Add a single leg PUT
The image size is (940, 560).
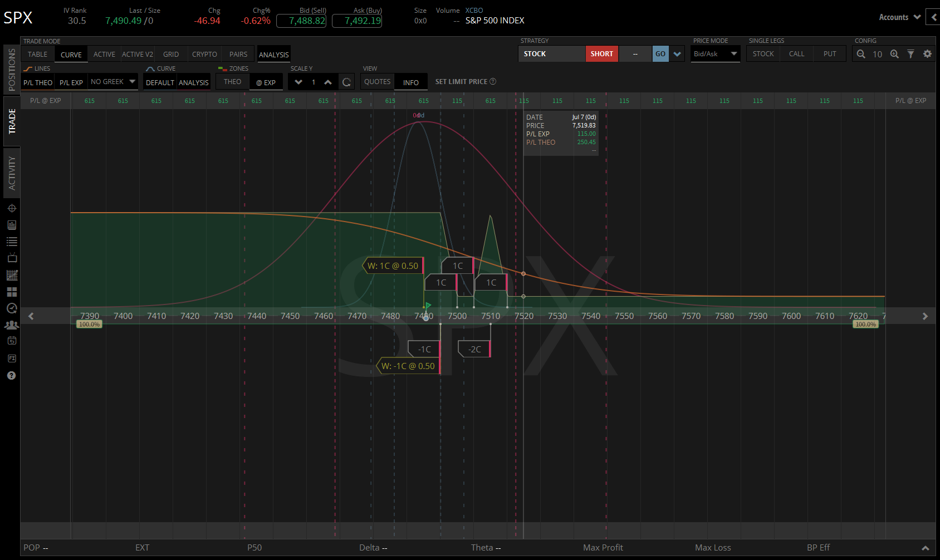pos(830,54)
